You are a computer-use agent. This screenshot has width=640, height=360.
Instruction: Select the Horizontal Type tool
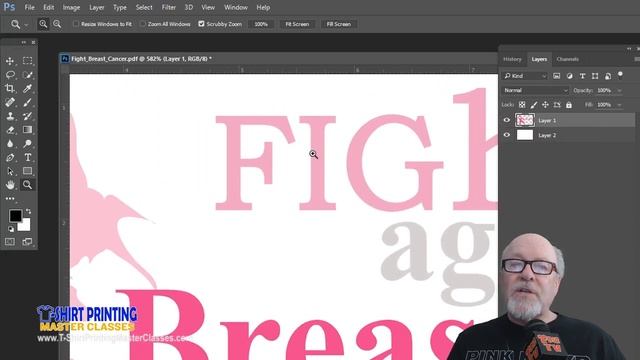(27, 158)
